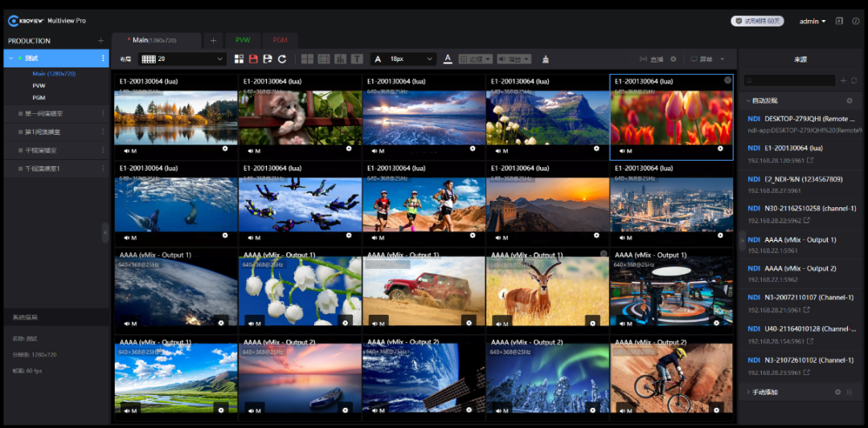Click the save-as floppy icon in the toolbar
Screen dimensions: 868x428
(x=268, y=59)
